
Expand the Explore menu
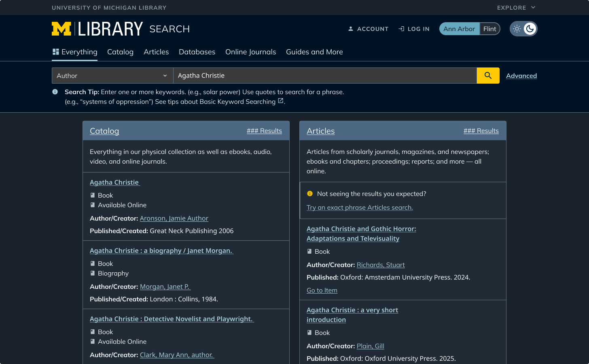tap(517, 8)
